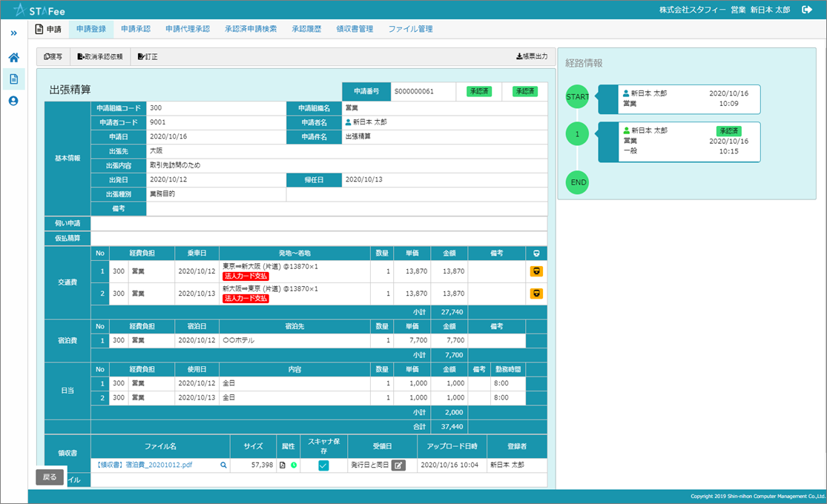Screen dimensions: 827x504
Task: Click the train icon on transportation row 1
Action: [536, 271]
